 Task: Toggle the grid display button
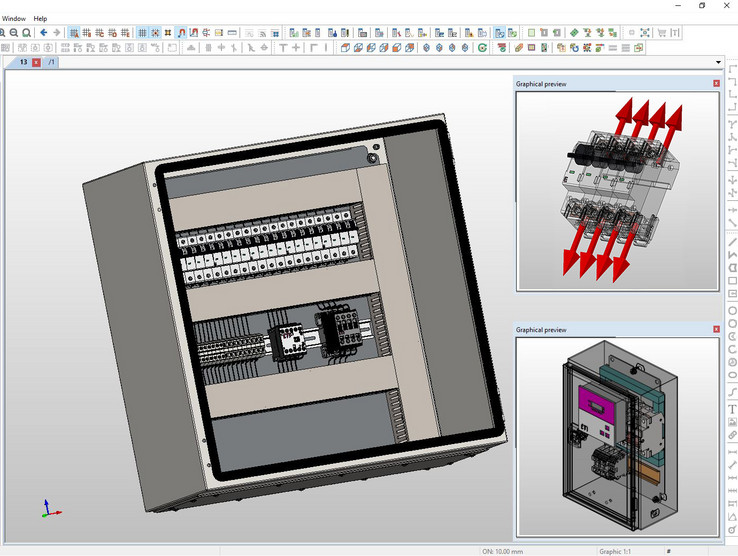pyautogui.click(x=142, y=32)
